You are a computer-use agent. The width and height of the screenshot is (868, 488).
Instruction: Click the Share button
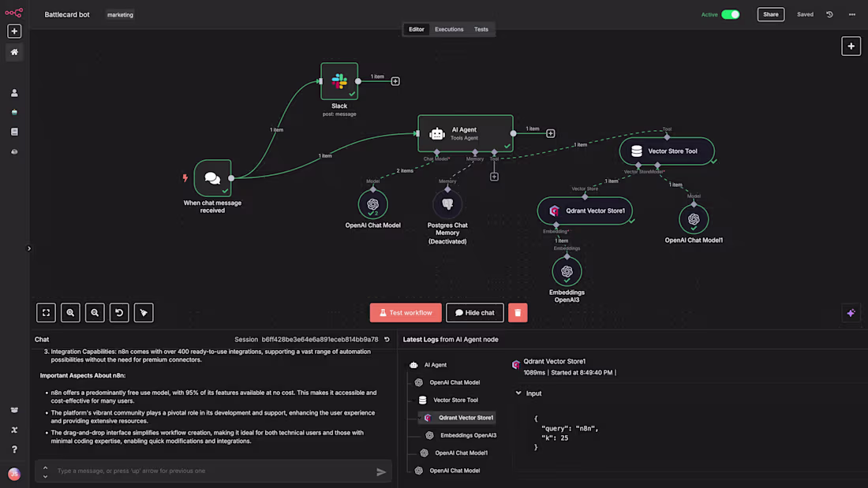click(x=770, y=14)
